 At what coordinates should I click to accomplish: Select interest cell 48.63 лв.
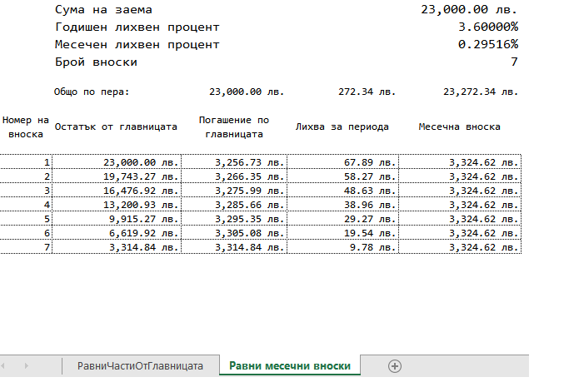[x=343, y=190]
